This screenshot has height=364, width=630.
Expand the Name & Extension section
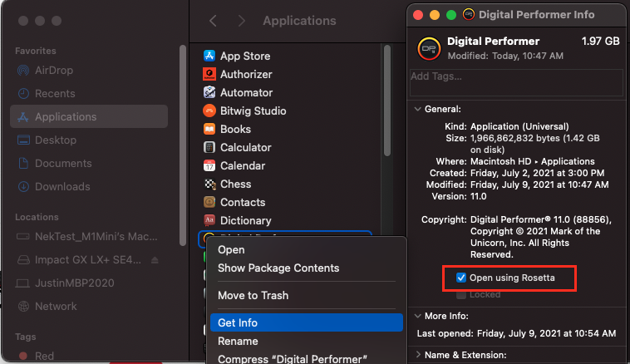point(416,356)
